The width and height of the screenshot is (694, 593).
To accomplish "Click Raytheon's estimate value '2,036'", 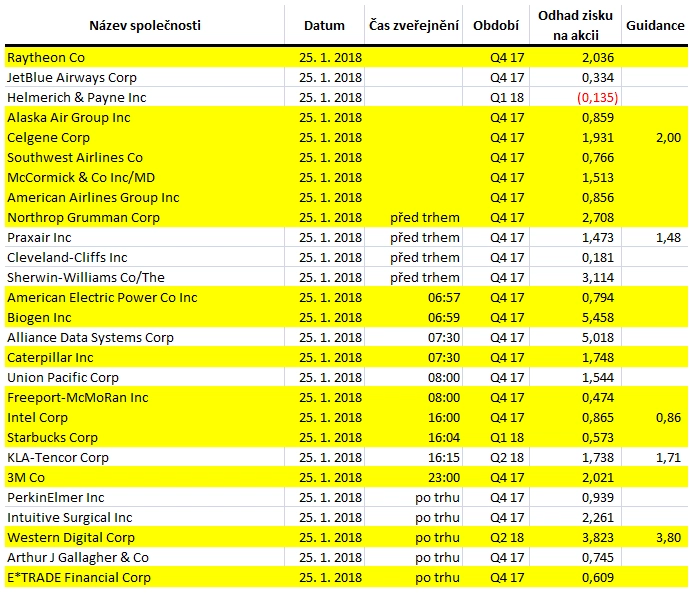I will click(598, 58).
